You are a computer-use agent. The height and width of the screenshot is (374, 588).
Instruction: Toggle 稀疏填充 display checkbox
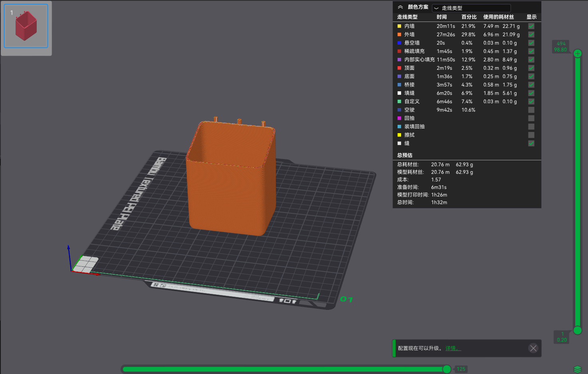coord(531,51)
